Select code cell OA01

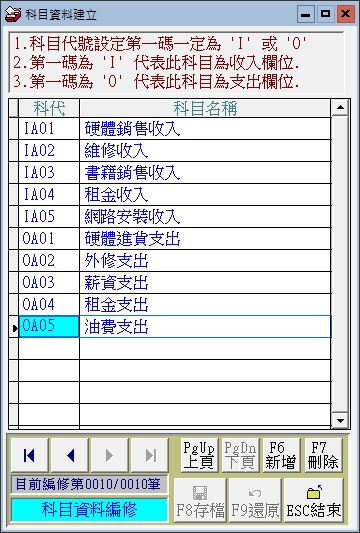pos(49,239)
